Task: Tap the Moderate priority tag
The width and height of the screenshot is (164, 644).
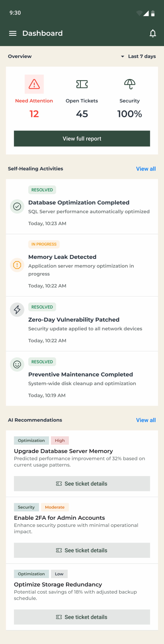Action: click(55, 507)
